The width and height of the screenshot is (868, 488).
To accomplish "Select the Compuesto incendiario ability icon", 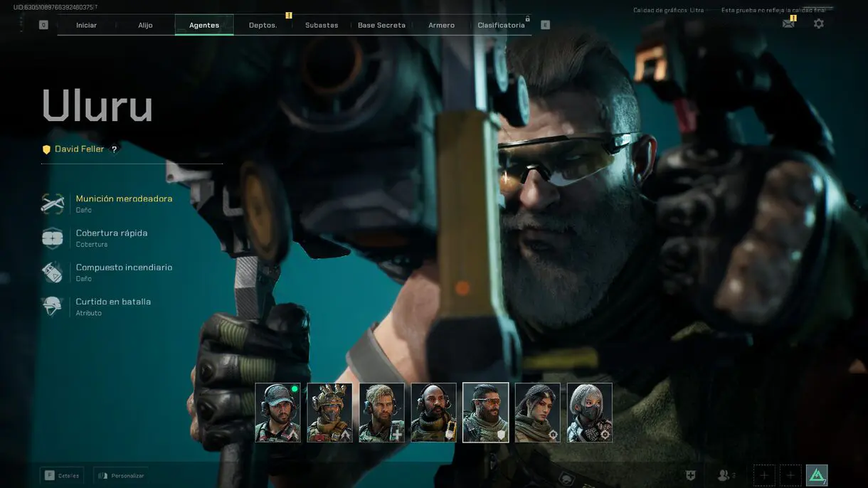I will click(x=53, y=272).
